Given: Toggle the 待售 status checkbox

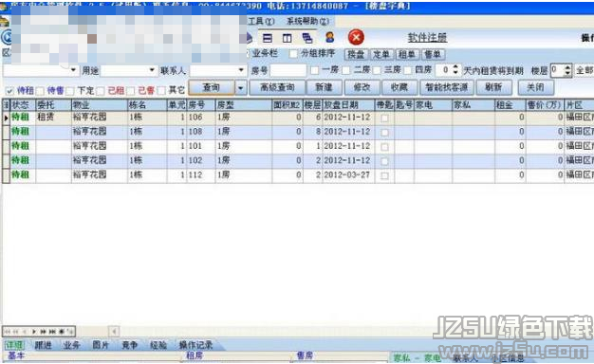Looking at the screenshot, I should (x=40, y=91).
